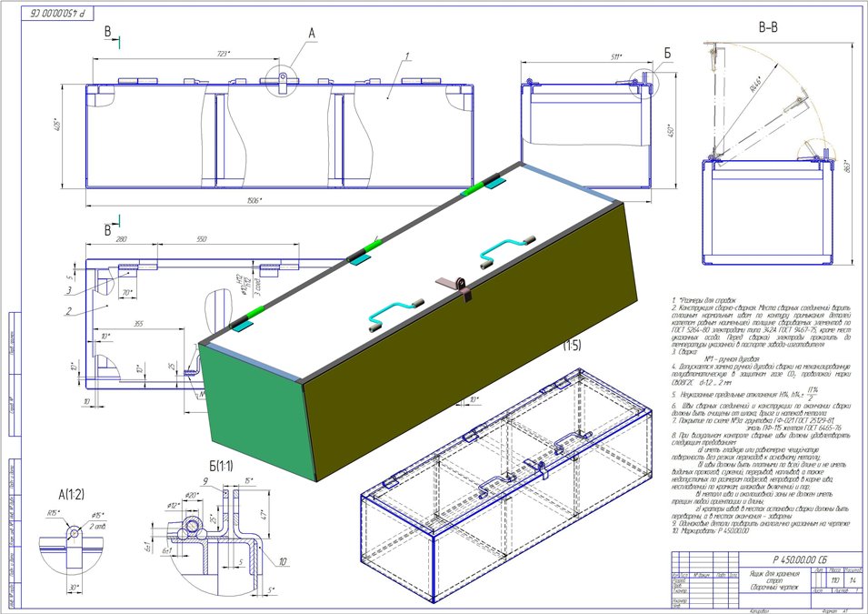Click position number 1 leader label
Screen dimensions: 868x614
[x=407, y=56]
